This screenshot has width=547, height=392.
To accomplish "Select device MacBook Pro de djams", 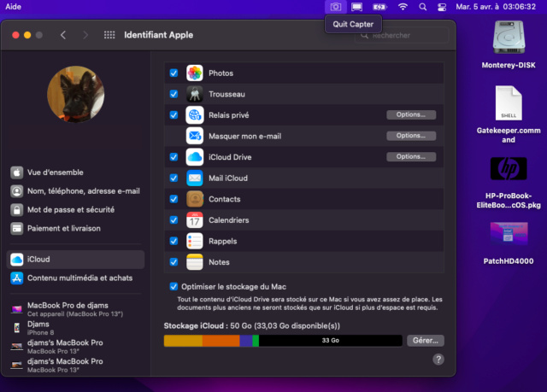I will click(x=76, y=309).
